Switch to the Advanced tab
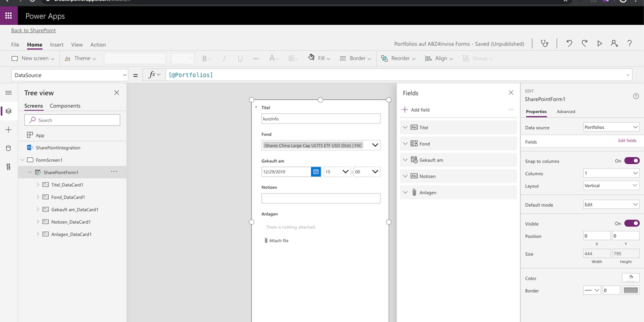 (566, 112)
